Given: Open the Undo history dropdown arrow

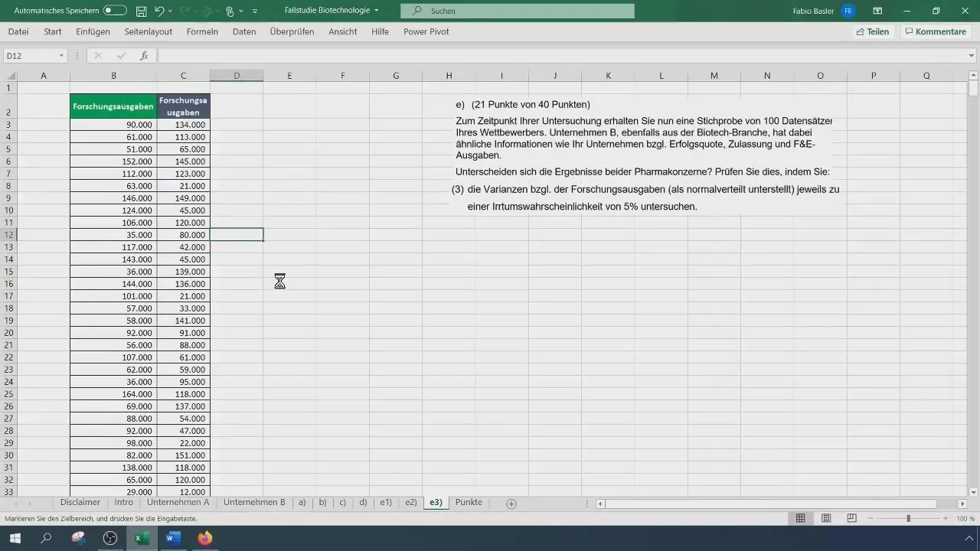Looking at the screenshot, I should click(171, 11).
